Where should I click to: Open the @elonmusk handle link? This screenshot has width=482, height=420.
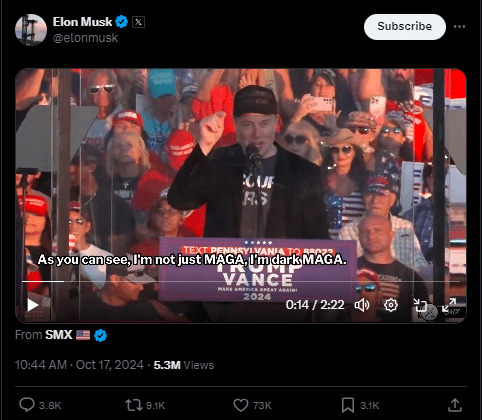pyautogui.click(x=85, y=38)
